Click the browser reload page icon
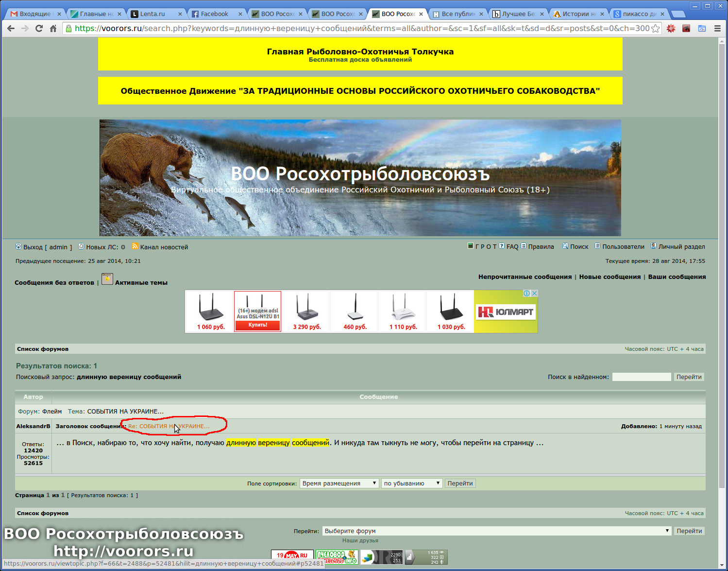 [x=39, y=29]
